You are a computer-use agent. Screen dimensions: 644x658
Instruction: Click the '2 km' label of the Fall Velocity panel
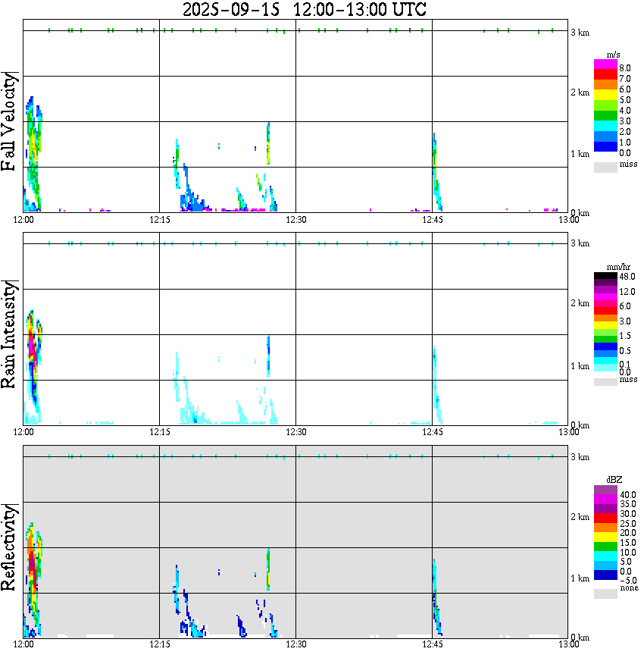tap(580, 92)
